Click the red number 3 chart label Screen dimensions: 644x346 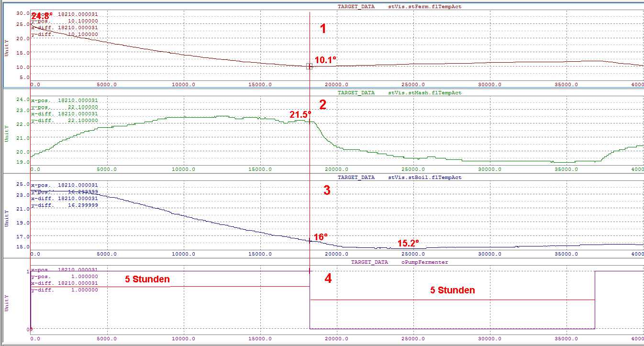point(327,190)
